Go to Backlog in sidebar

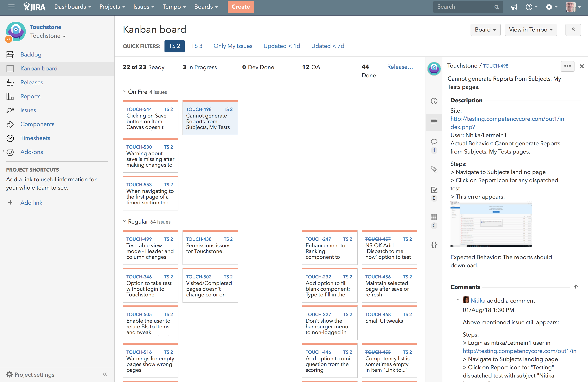coord(31,54)
